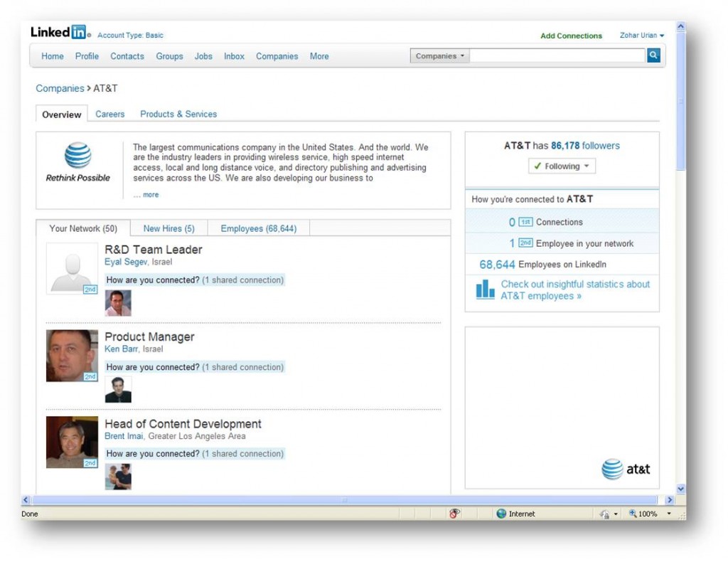The image size is (728, 562).
Task: Click the 1 employee in your network count
Action: 512,243
